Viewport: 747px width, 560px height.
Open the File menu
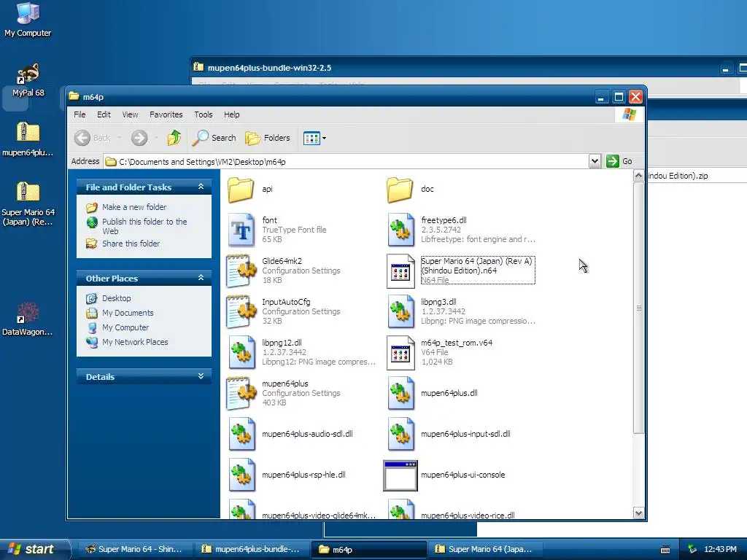click(80, 114)
